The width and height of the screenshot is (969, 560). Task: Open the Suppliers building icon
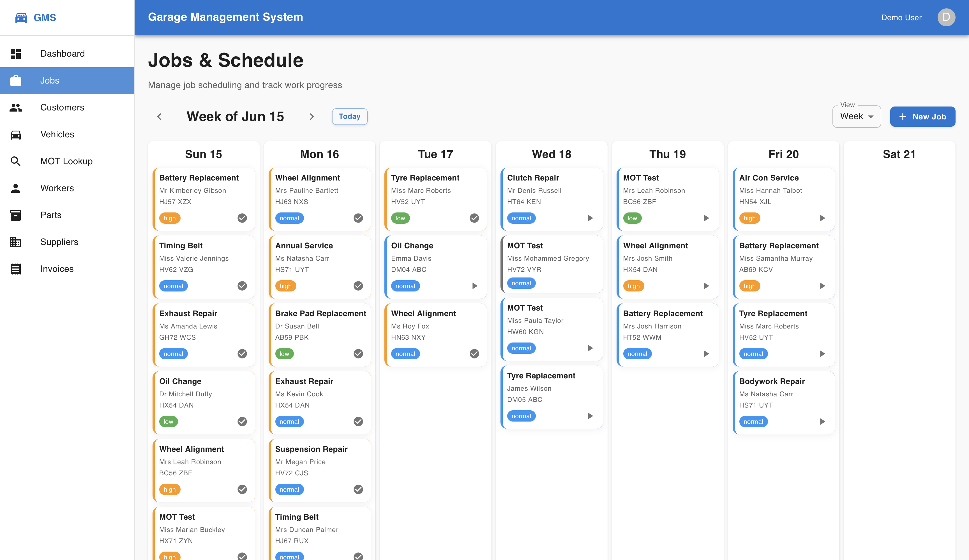coord(16,242)
